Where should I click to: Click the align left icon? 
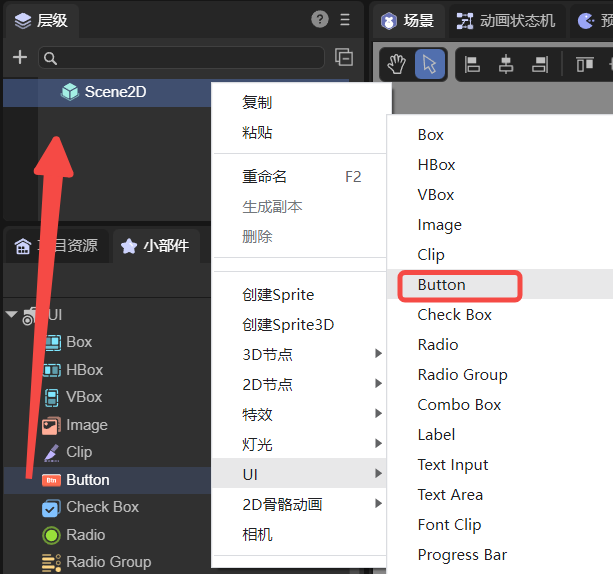(473, 64)
